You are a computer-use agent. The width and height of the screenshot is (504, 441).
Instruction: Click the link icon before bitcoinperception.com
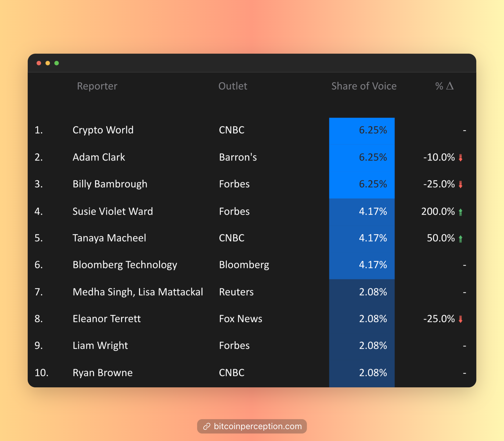pyautogui.click(x=206, y=426)
